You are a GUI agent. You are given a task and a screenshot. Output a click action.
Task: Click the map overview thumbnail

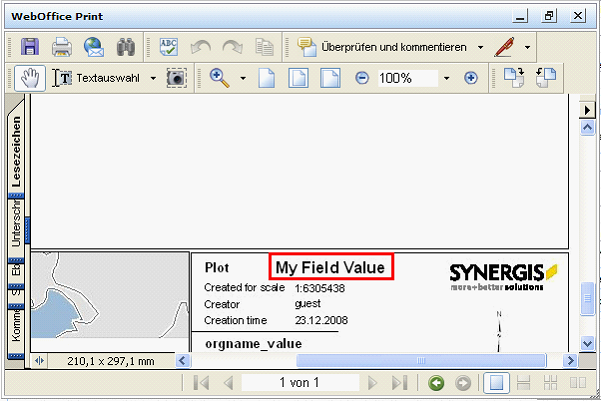[x=110, y=295]
